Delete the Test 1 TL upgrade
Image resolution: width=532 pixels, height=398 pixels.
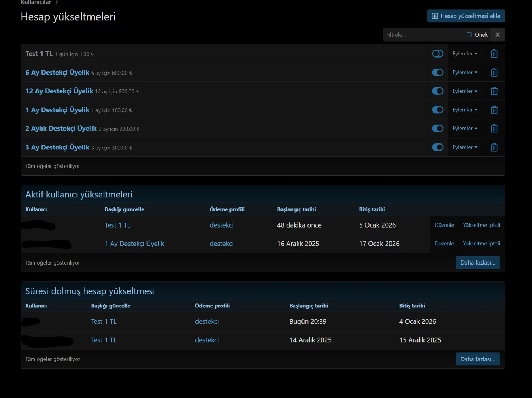point(494,54)
